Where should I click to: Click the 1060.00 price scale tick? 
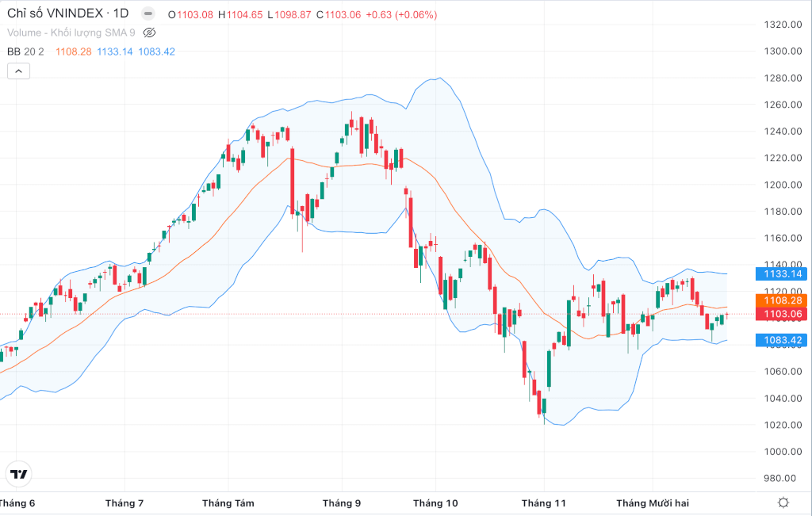783,371
